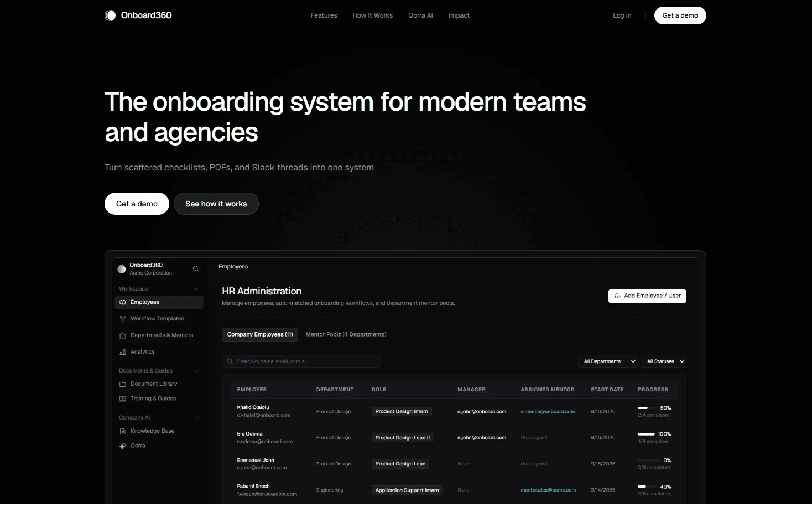Click the See how it works button
This screenshot has width=812, height=507.
click(x=216, y=204)
